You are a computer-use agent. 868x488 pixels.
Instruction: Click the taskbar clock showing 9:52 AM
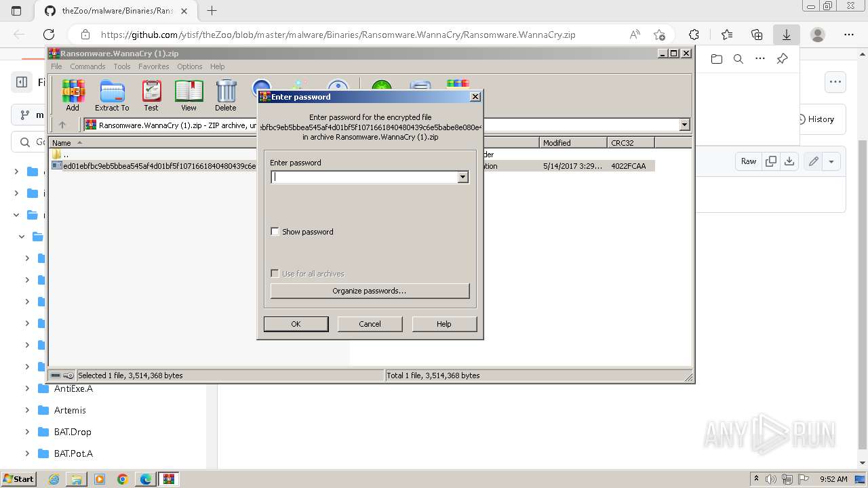pyautogui.click(x=833, y=479)
